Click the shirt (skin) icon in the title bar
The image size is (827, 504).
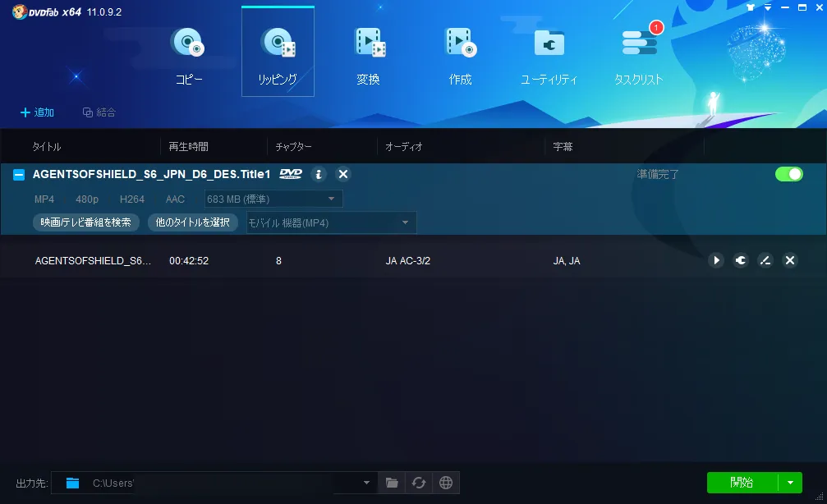pyautogui.click(x=751, y=7)
